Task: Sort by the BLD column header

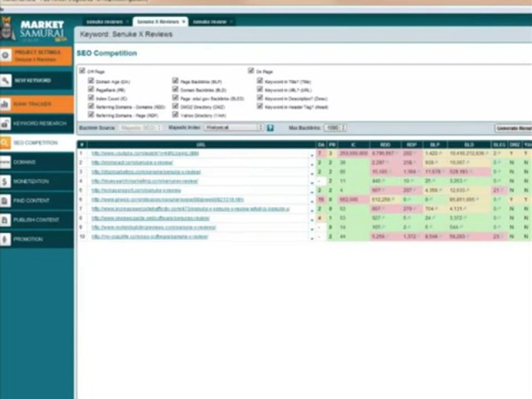Action: click(469, 145)
